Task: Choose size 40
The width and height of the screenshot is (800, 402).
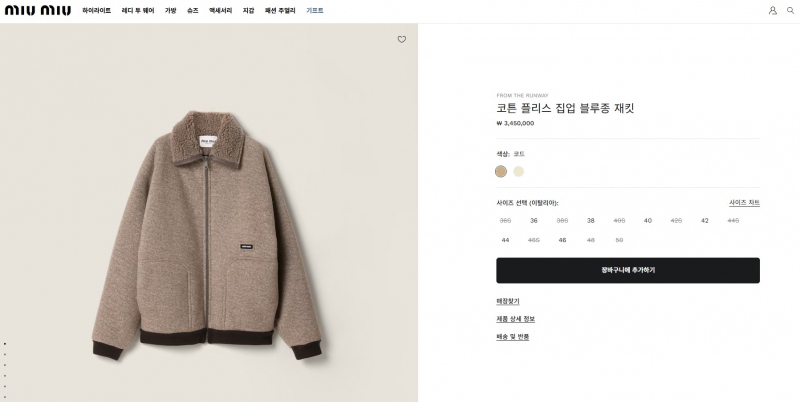Action: [648, 220]
